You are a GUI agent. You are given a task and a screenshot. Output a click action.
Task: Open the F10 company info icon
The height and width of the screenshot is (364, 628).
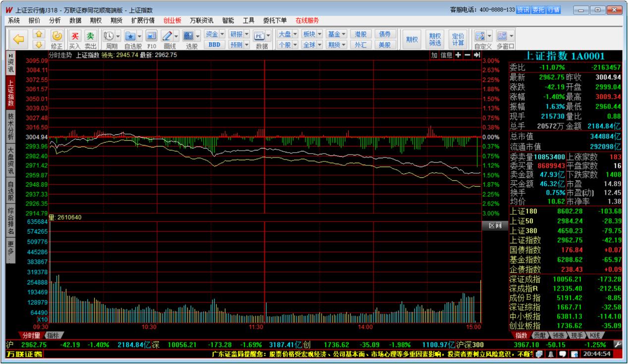click(152, 37)
